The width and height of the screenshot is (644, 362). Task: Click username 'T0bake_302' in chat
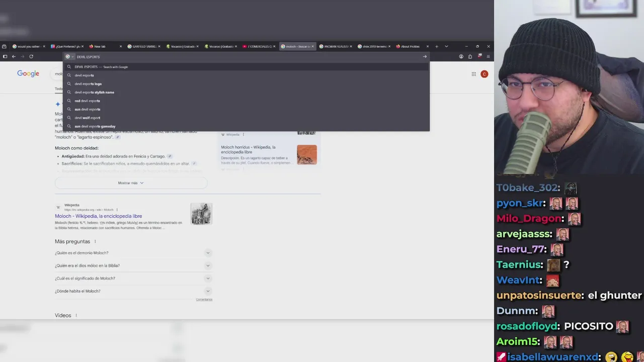coord(528,188)
